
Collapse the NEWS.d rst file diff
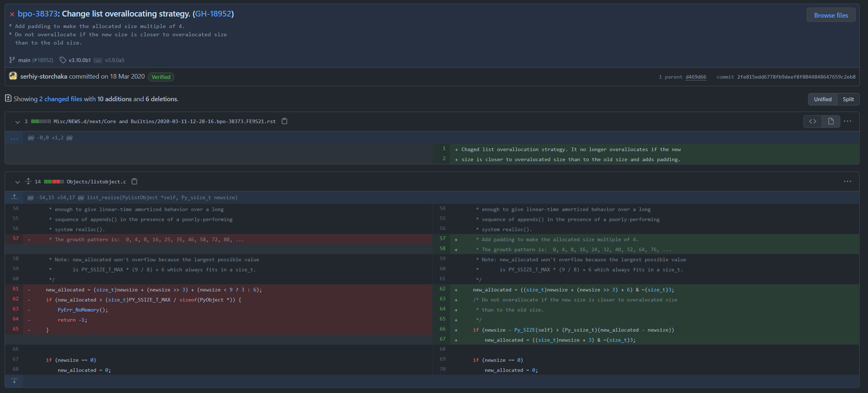(x=17, y=122)
